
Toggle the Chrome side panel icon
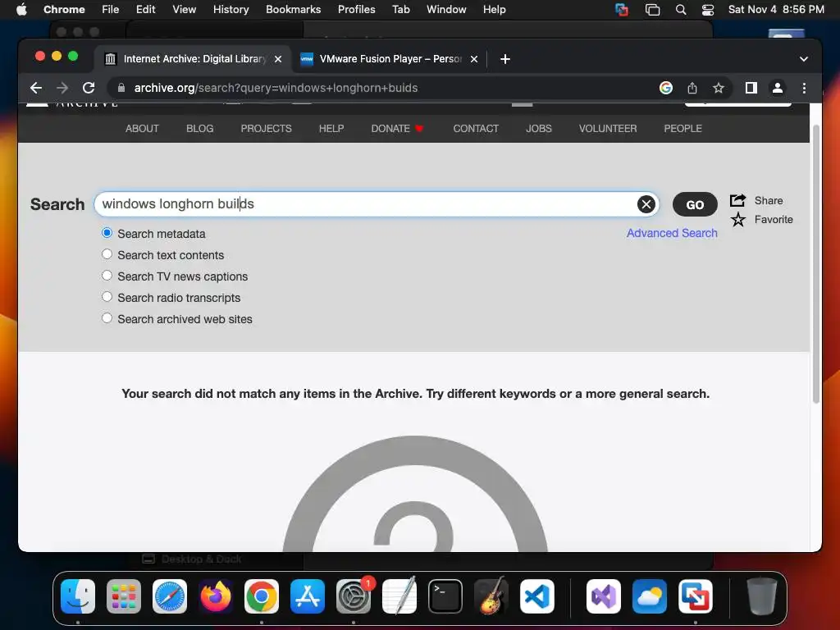point(751,88)
